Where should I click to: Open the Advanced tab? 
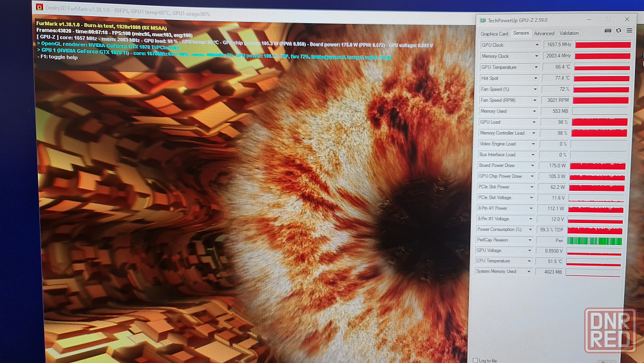[x=544, y=34]
